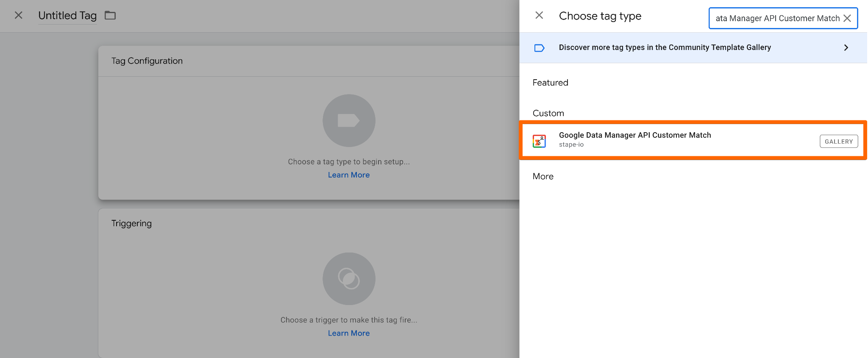This screenshot has height=358, width=868.
Task: Click the Featured section heading
Action: tap(550, 83)
